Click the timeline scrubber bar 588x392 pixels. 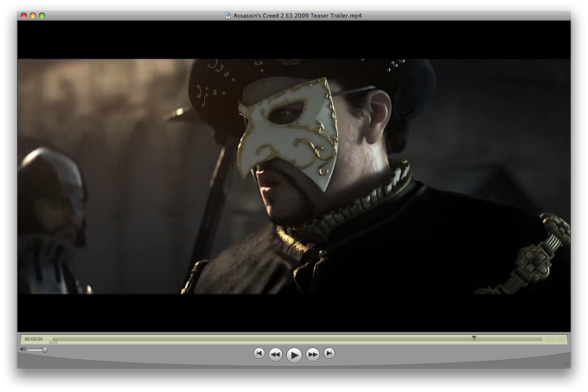coord(298,339)
